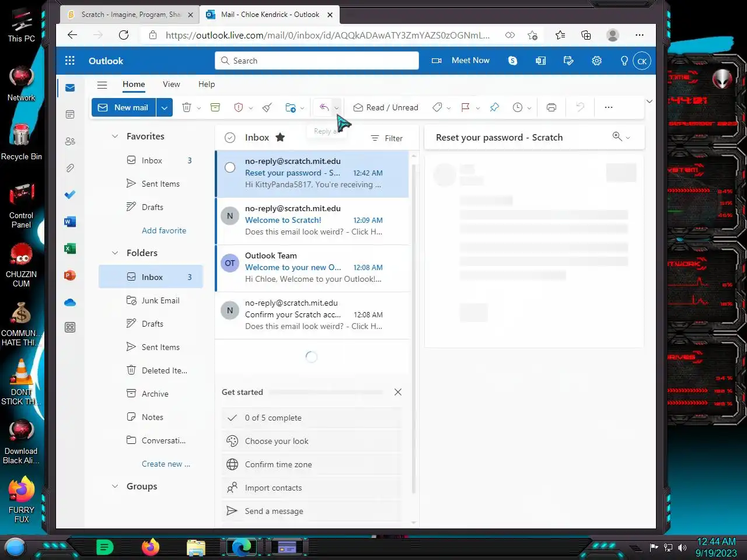Open Outlook settings gear
747x560 pixels.
point(596,61)
